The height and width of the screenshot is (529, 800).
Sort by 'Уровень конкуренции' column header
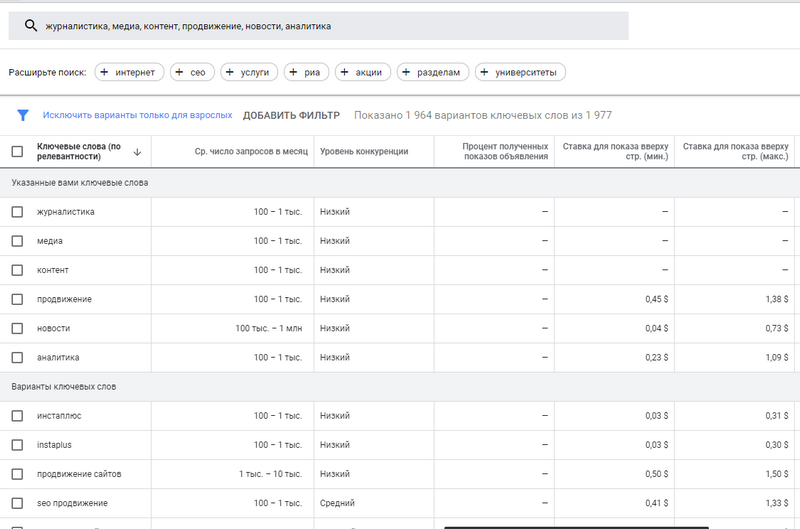pos(364,152)
